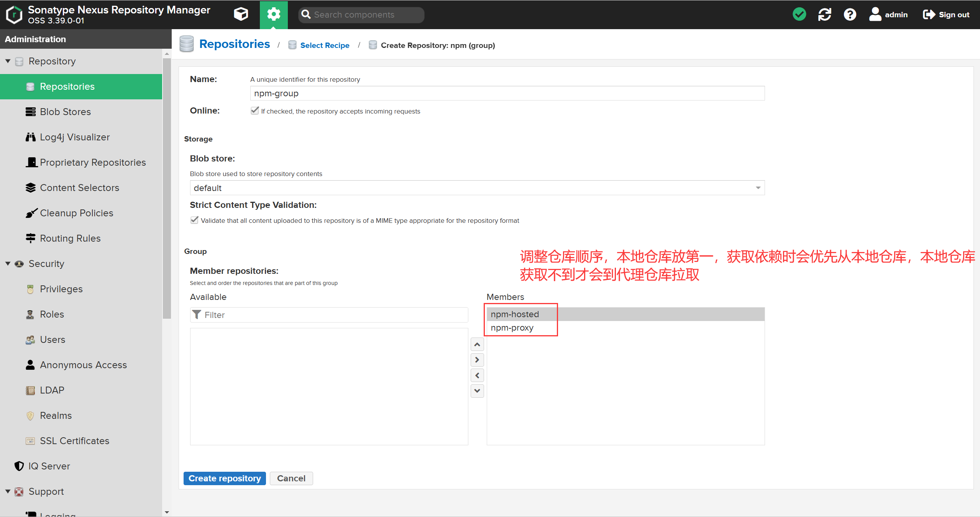Click the Create repository button
The height and width of the screenshot is (517, 980).
(x=225, y=478)
